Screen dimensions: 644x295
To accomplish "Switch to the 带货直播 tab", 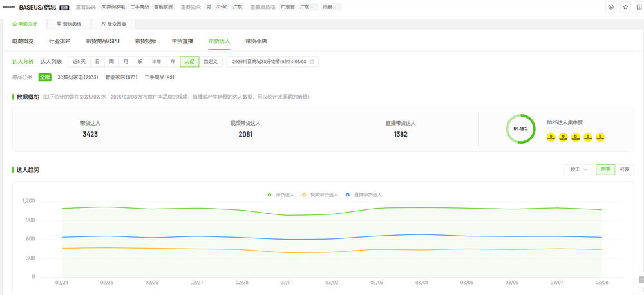I will pyautogui.click(x=182, y=41).
